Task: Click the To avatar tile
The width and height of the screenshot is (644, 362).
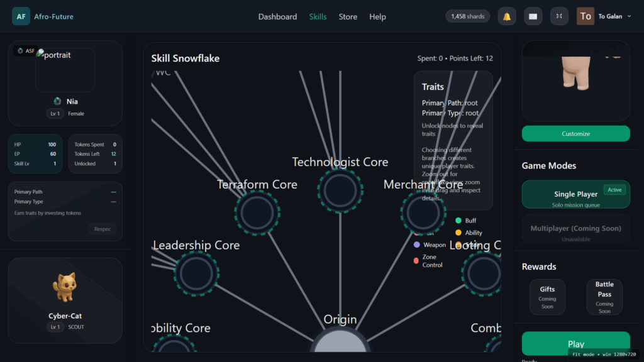Action: click(x=585, y=16)
